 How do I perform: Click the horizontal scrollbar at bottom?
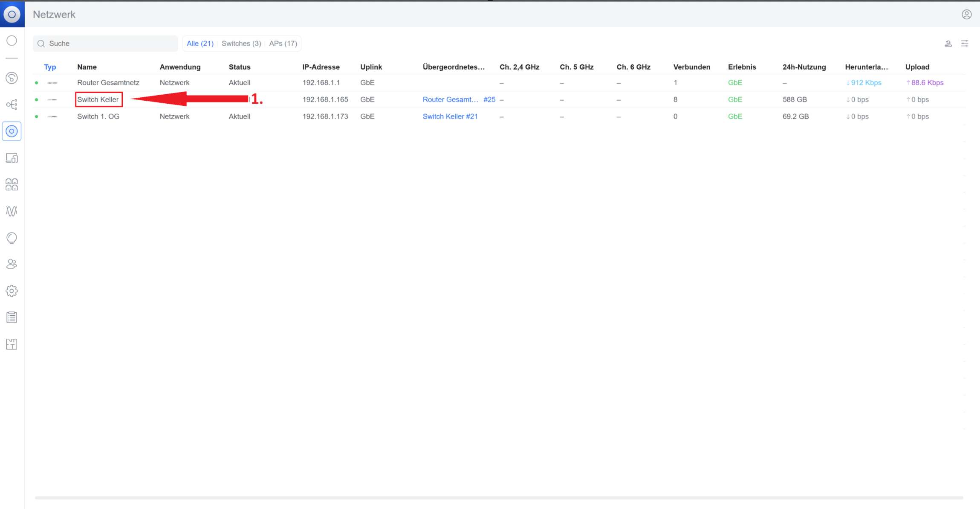pyautogui.click(x=499, y=497)
